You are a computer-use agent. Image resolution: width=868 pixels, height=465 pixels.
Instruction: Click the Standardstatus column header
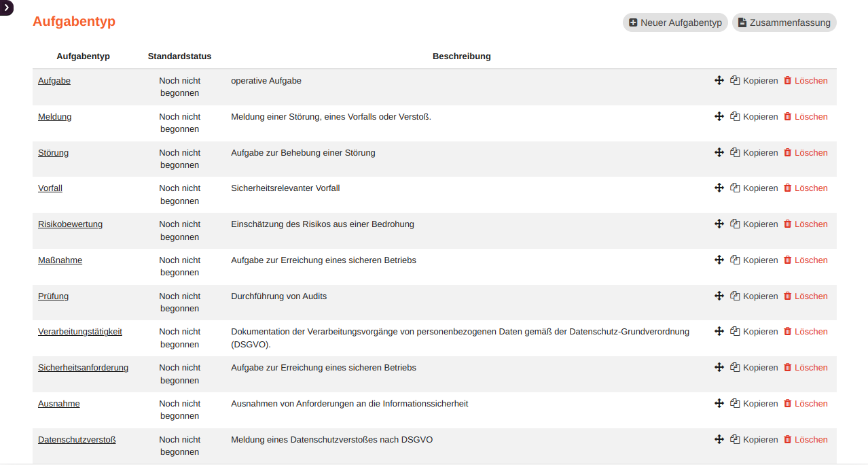click(179, 56)
